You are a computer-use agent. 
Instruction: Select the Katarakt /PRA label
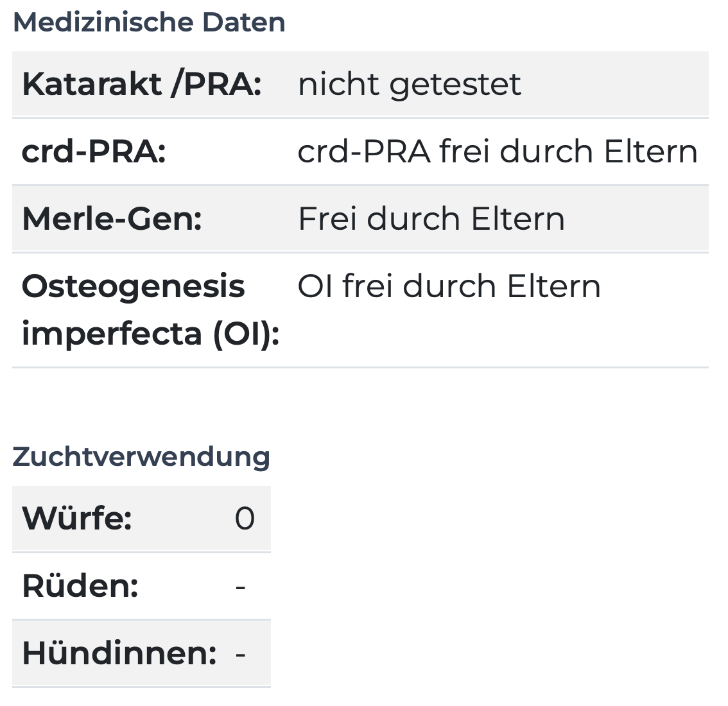point(142,84)
